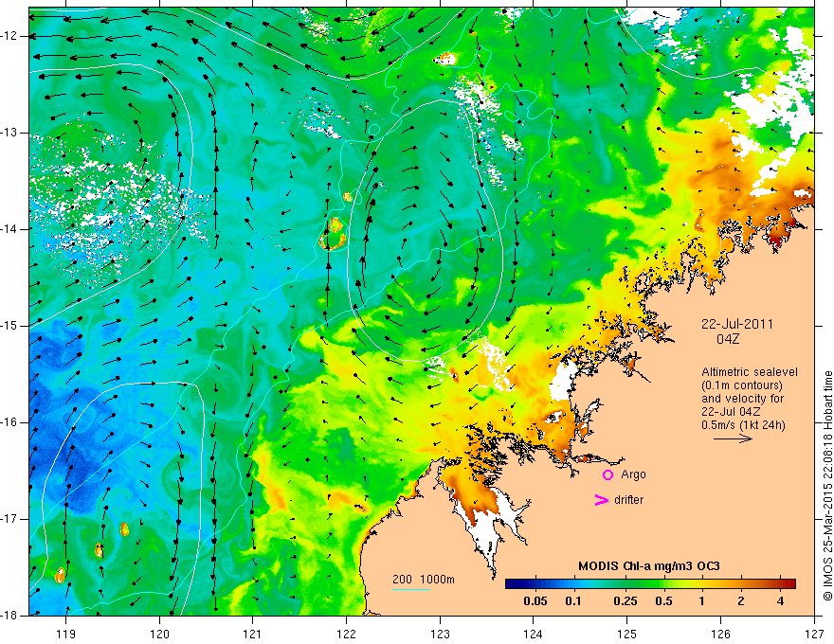Click the latitude label '-12'
The image size is (834, 644).
click(x=10, y=36)
